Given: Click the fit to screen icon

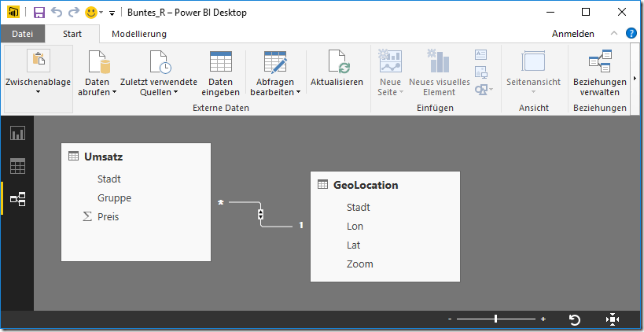Looking at the screenshot, I should tap(612, 319).
